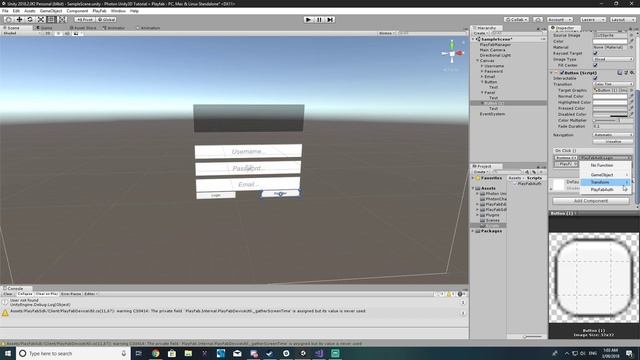Viewport: 640px width, 360px height.
Task: Click Clear button in Console
Action: pyautogui.click(x=8, y=294)
